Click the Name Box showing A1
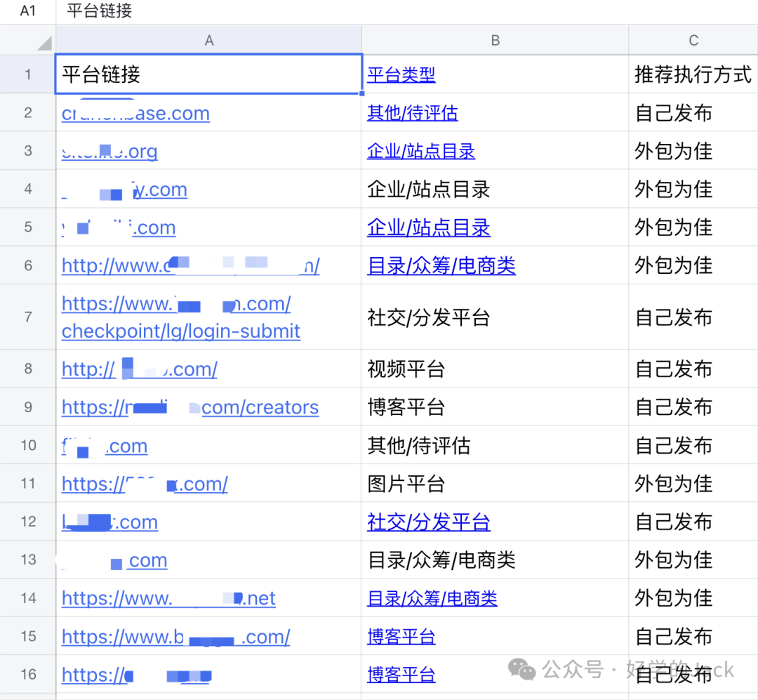Screen dimensions: 758x700 coord(27,11)
